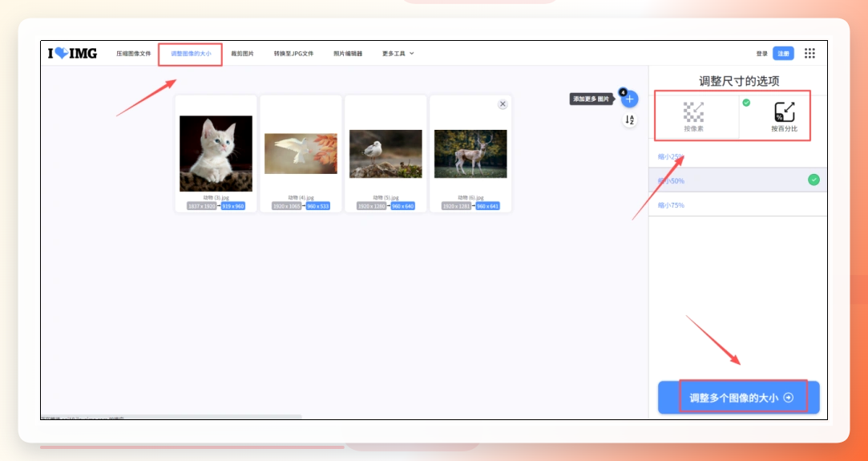Screen dimensions: 868x461
Task: Select the white dove thumbnail
Action: [301, 153]
